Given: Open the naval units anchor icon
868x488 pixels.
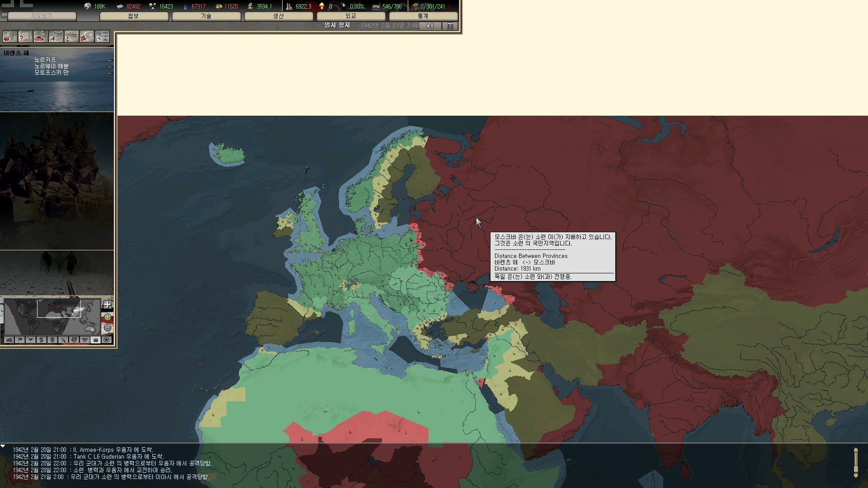Looking at the screenshot, I should pos(71,37).
